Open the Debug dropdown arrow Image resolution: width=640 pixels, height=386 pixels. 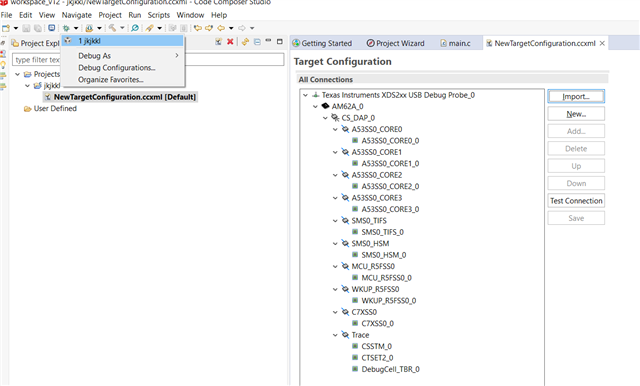click(x=76, y=28)
